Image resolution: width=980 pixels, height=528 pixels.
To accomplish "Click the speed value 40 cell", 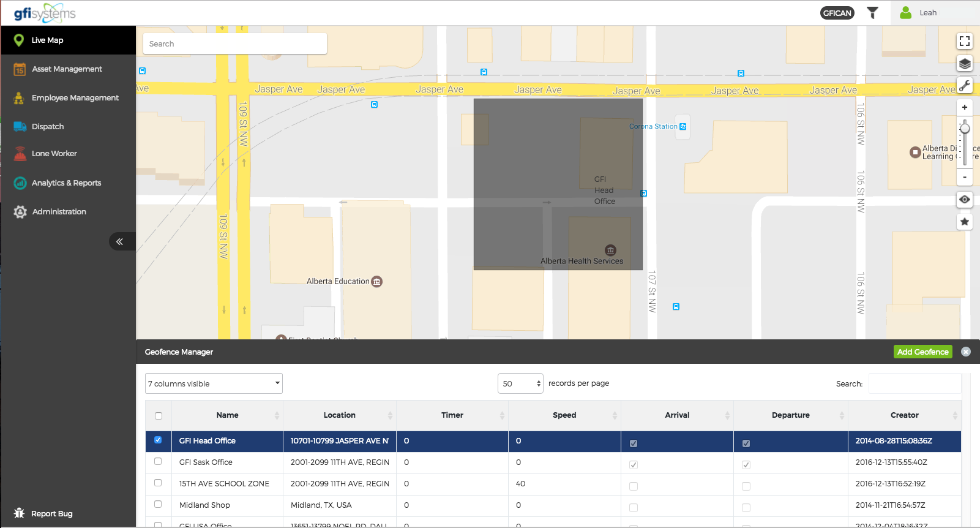I will pos(564,484).
